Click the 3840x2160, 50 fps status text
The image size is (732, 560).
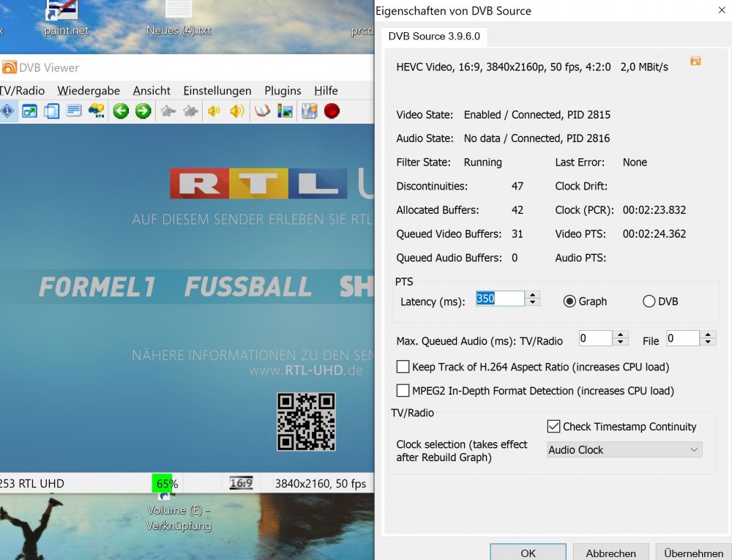(321, 483)
